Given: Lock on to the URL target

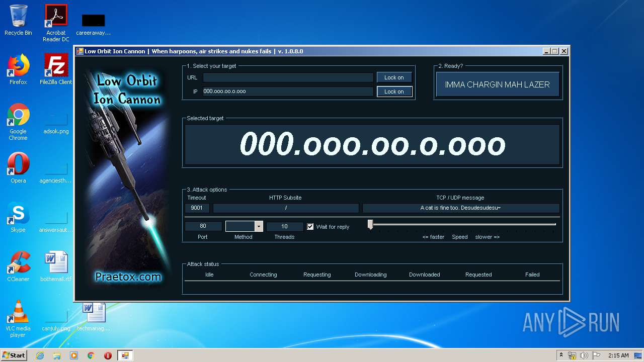Looking at the screenshot, I should pyautogui.click(x=394, y=77).
